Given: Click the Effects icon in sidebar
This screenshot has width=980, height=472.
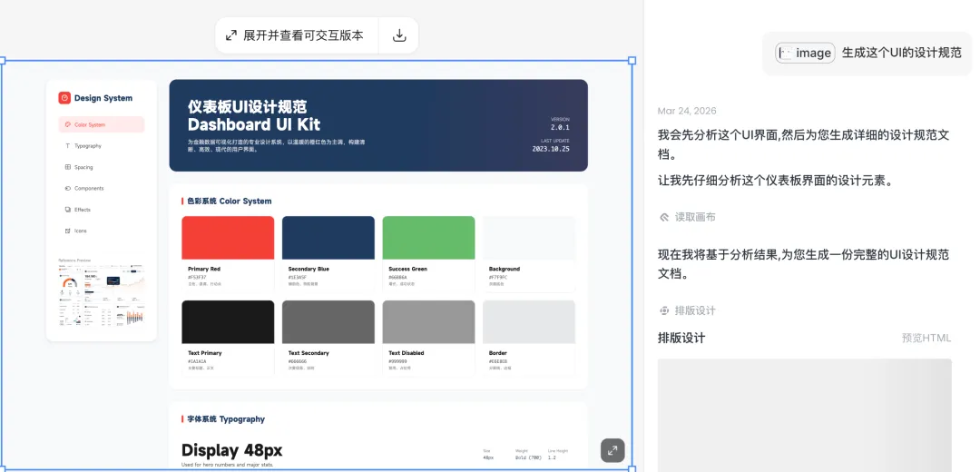Looking at the screenshot, I should coord(67,210).
